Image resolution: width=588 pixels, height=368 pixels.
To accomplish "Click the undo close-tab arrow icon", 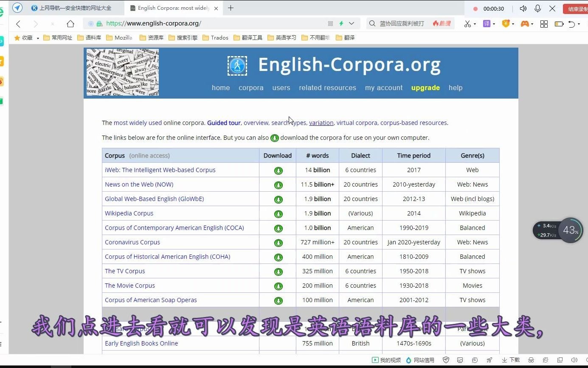I will [571, 24].
